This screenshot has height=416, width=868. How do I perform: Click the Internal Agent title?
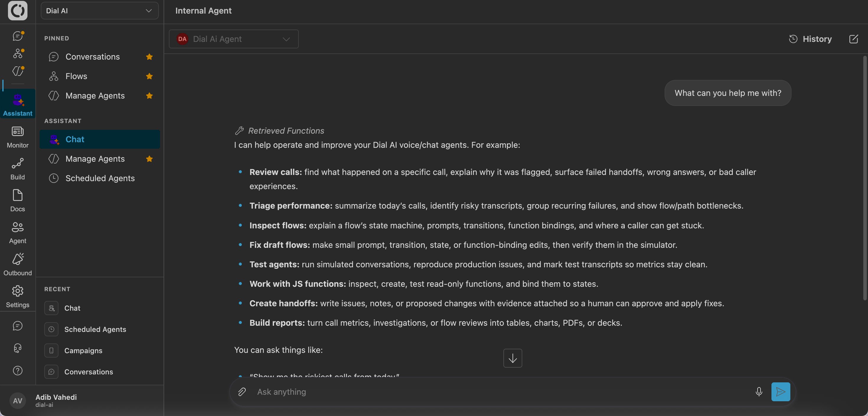[x=203, y=11]
